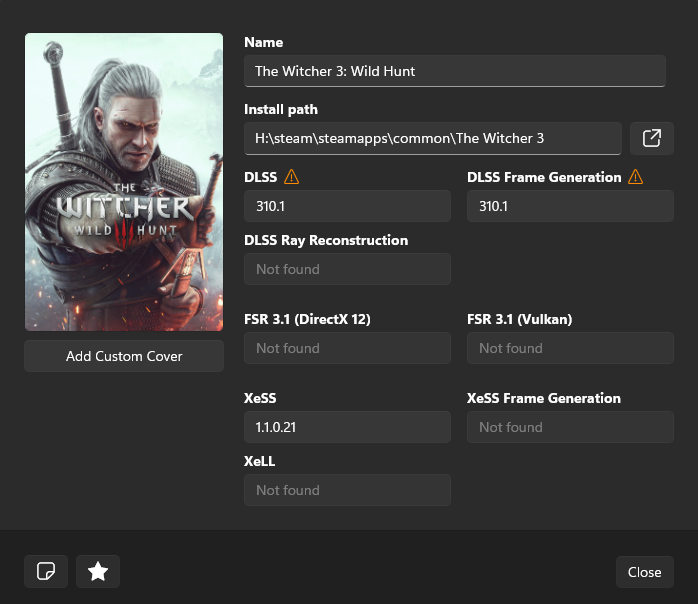Click the DLSS Frame Generation warning icon
This screenshot has height=604, width=698.
635,177
